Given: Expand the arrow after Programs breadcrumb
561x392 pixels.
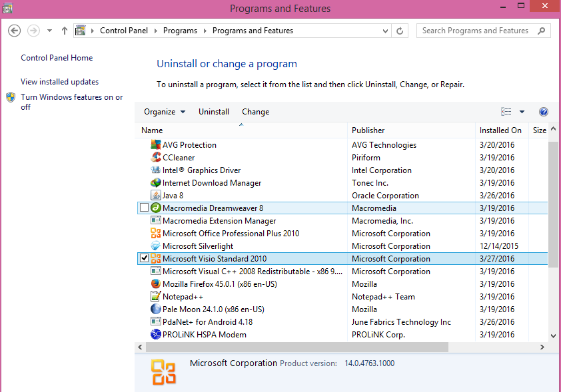Looking at the screenshot, I should (205, 31).
